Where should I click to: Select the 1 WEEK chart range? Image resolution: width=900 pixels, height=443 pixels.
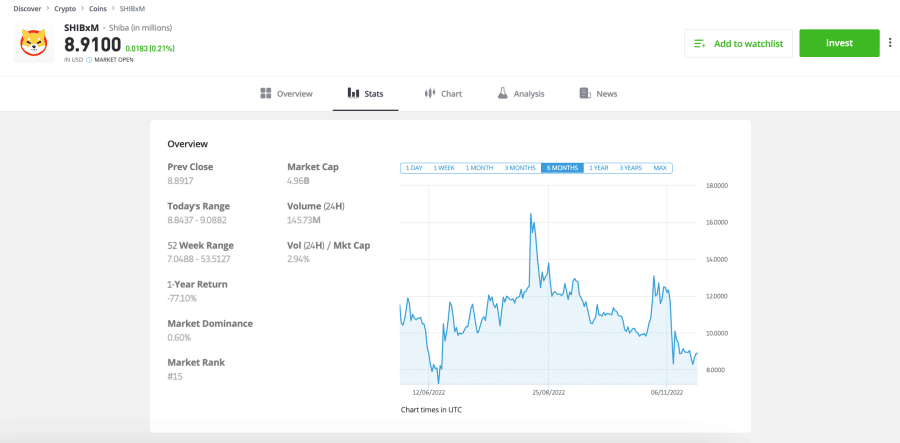(444, 168)
